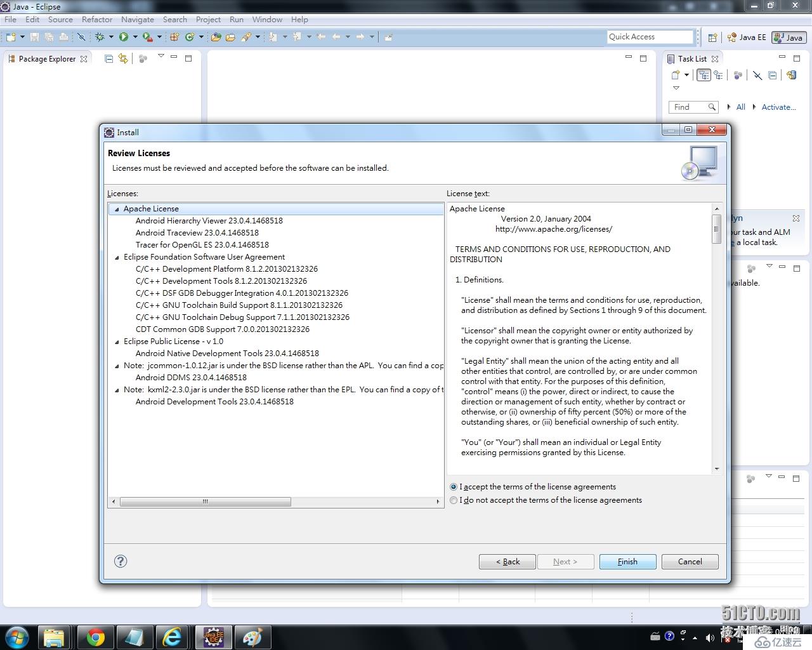The height and width of the screenshot is (650, 812).
Task: Open Paint from the taskbar
Action: 252,637
